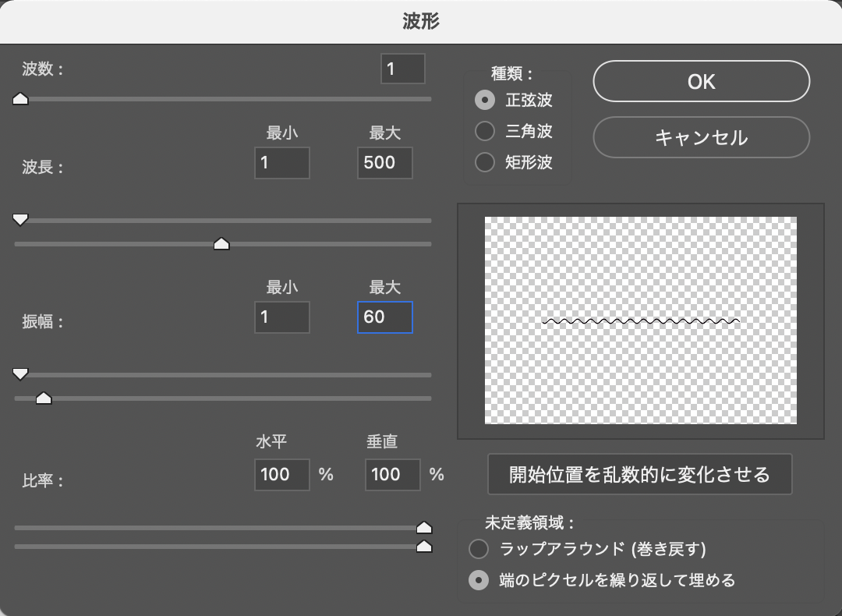Click the 比率 垂直 percentage field
842x616 pixels.
tap(392, 474)
